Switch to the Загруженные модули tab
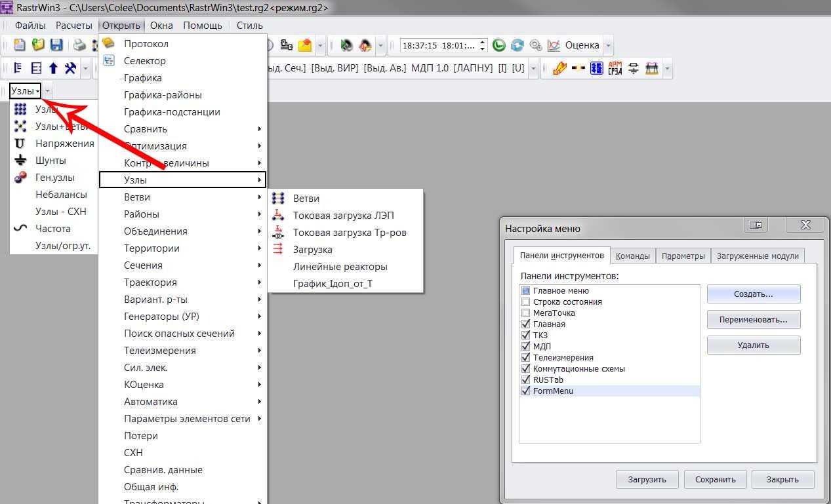This screenshot has width=831, height=504. click(x=758, y=256)
